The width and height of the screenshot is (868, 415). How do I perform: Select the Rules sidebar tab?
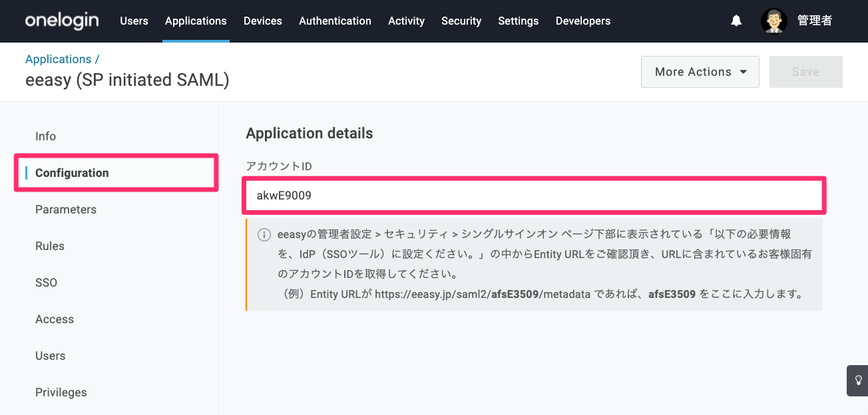pyautogui.click(x=50, y=246)
